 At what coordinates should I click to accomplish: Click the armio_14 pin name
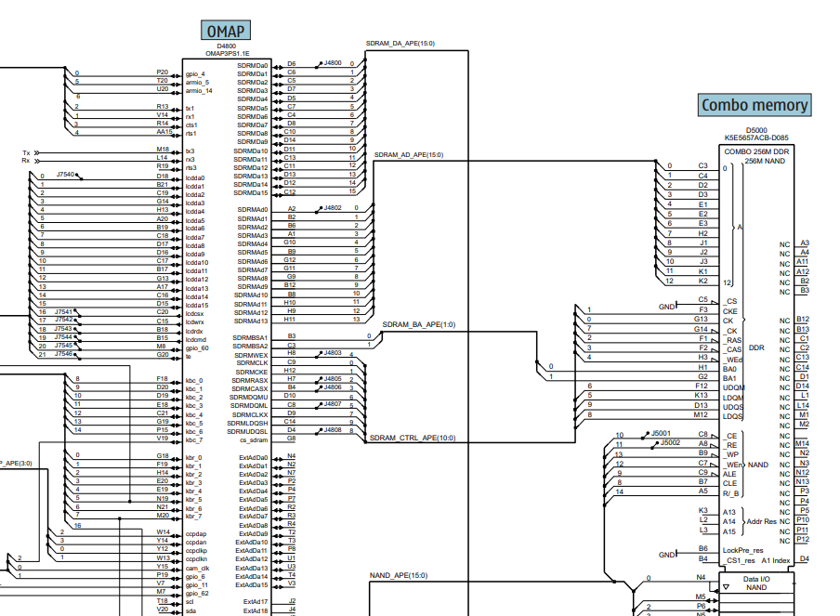click(x=199, y=90)
